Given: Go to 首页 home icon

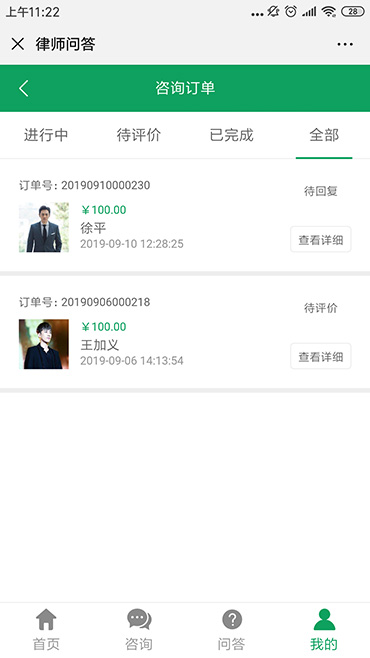Looking at the screenshot, I should pos(46,619).
